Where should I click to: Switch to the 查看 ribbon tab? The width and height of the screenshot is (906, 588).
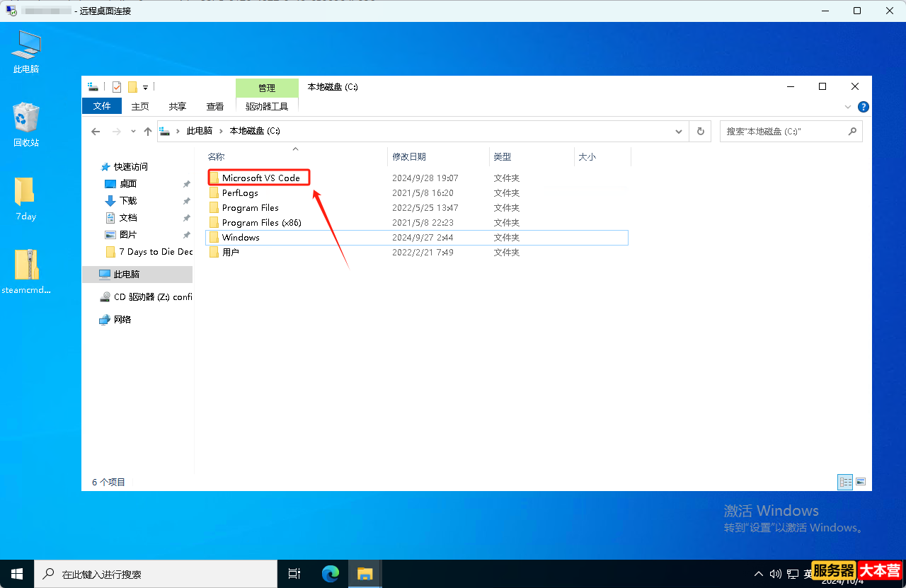(215, 106)
